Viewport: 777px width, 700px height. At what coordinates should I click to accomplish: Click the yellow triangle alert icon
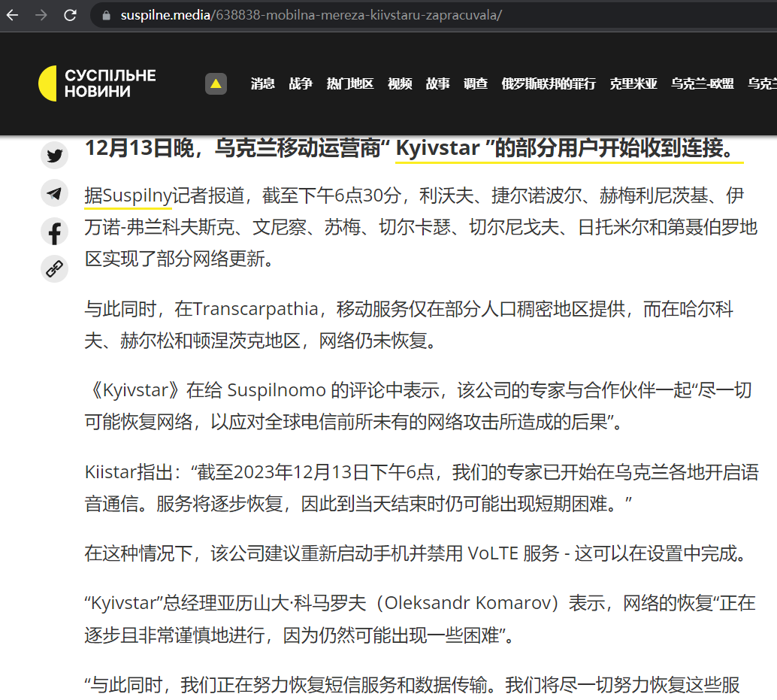pyautogui.click(x=216, y=83)
